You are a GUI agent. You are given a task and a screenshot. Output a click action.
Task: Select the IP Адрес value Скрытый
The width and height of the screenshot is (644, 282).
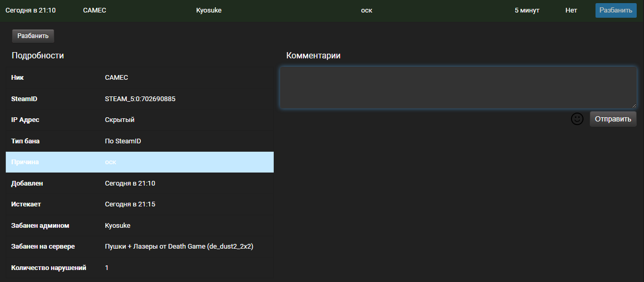[119, 120]
